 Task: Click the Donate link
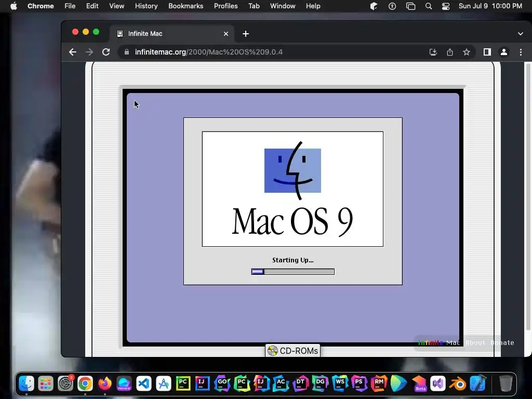[502, 343]
